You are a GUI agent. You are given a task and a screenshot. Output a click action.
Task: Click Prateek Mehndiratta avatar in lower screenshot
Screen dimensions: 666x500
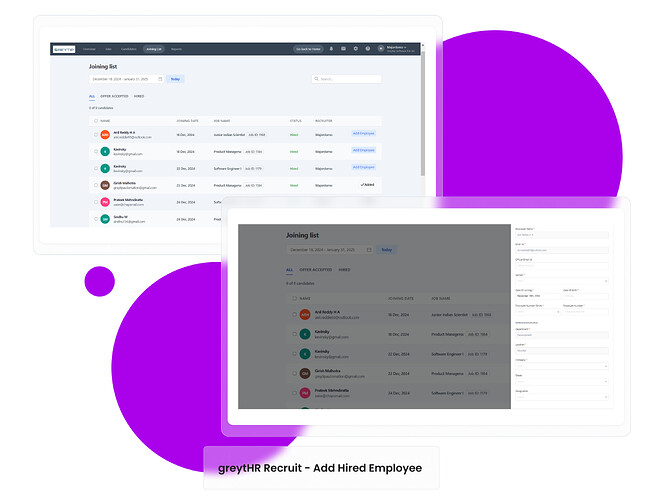(x=305, y=393)
